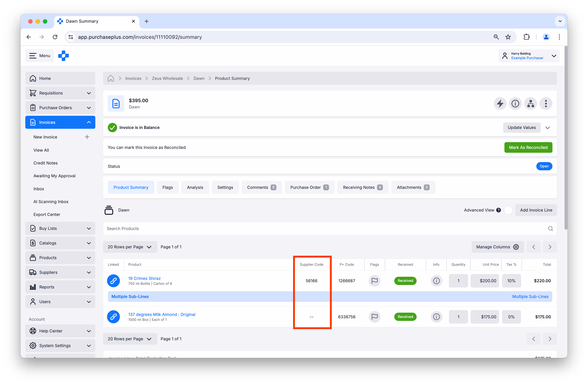588x385 pixels.
Task: Open the Analysis tab
Action: (x=195, y=187)
